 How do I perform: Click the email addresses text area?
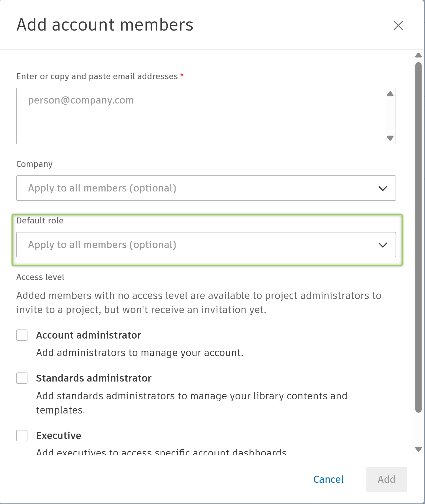206,116
